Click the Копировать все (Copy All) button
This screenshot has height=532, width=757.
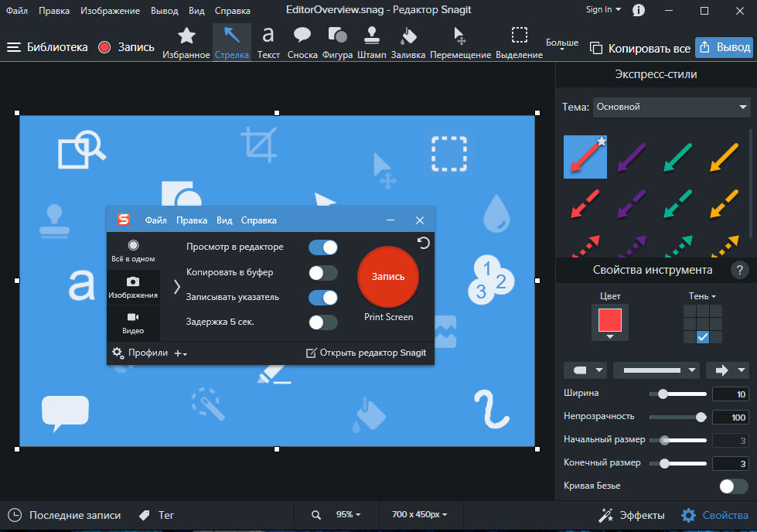[640, 48]
